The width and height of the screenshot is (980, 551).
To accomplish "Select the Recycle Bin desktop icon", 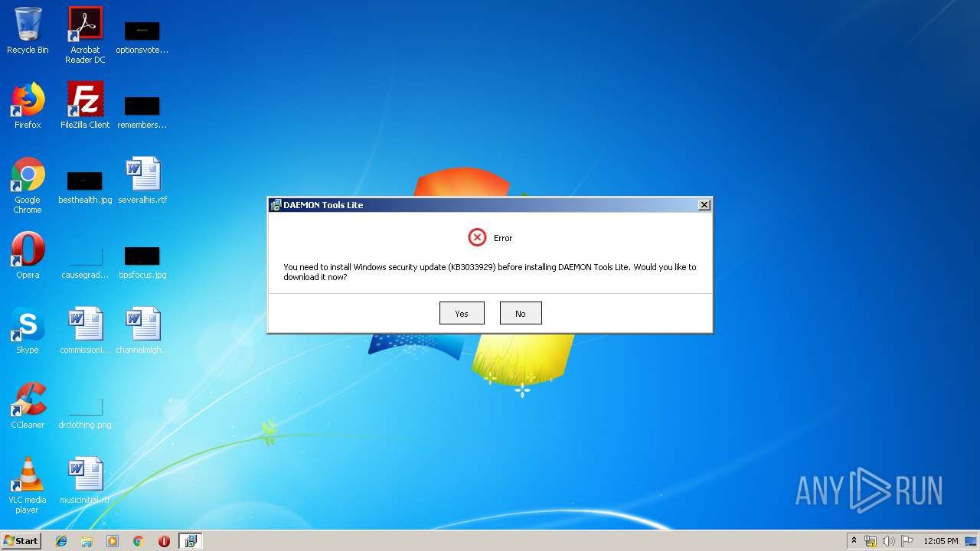I will tap(28, 31).
